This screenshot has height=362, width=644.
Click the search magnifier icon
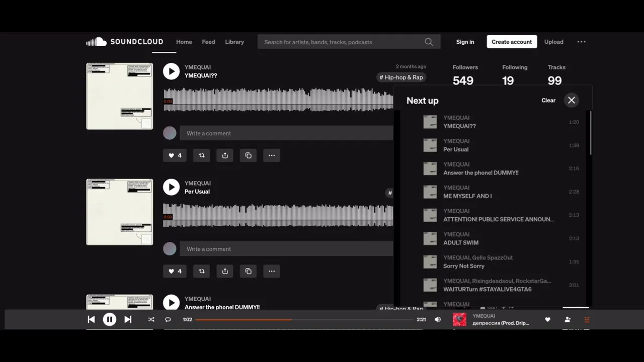point(429,42)
